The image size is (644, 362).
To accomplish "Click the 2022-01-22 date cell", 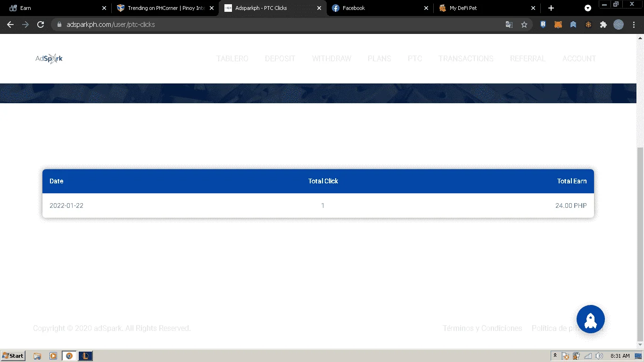I will [66, 206].
